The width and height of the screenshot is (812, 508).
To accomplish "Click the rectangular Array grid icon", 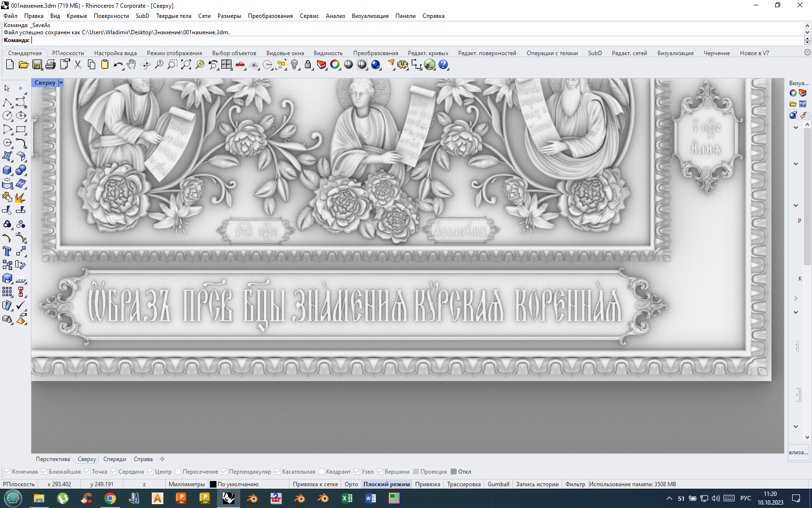I will click(x=7, y=292).
